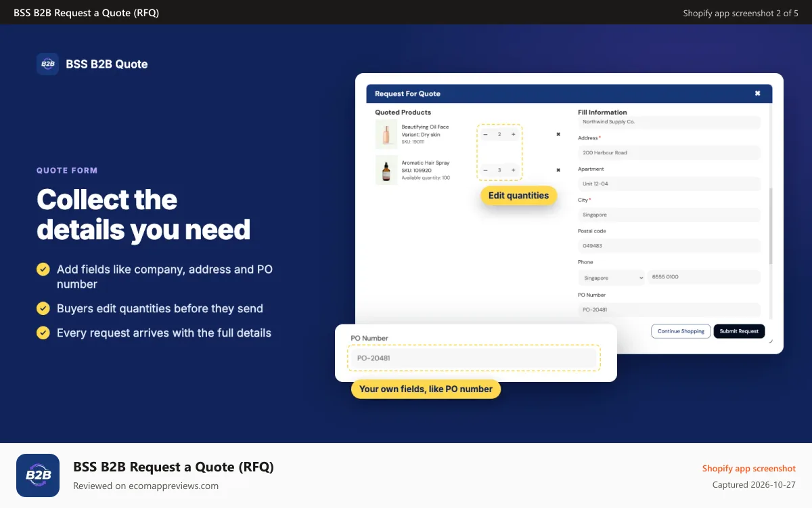Viewport: 812px width, 508px height.
Task: Click the 'Aromatic Hair Spray' product name
Action: [426, 163]
